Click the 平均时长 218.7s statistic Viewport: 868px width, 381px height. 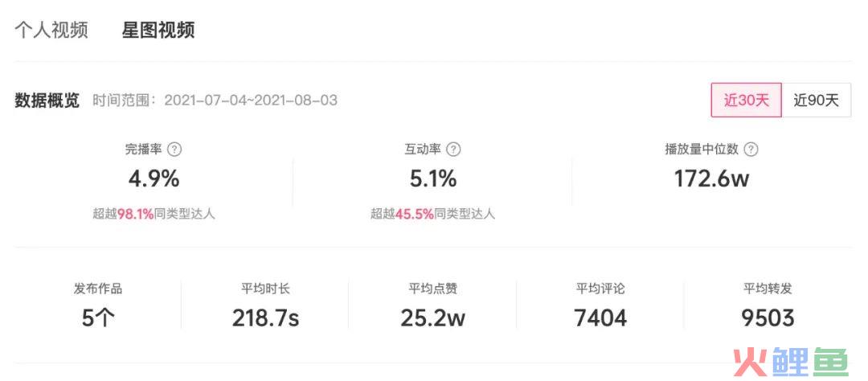point(266,305)
